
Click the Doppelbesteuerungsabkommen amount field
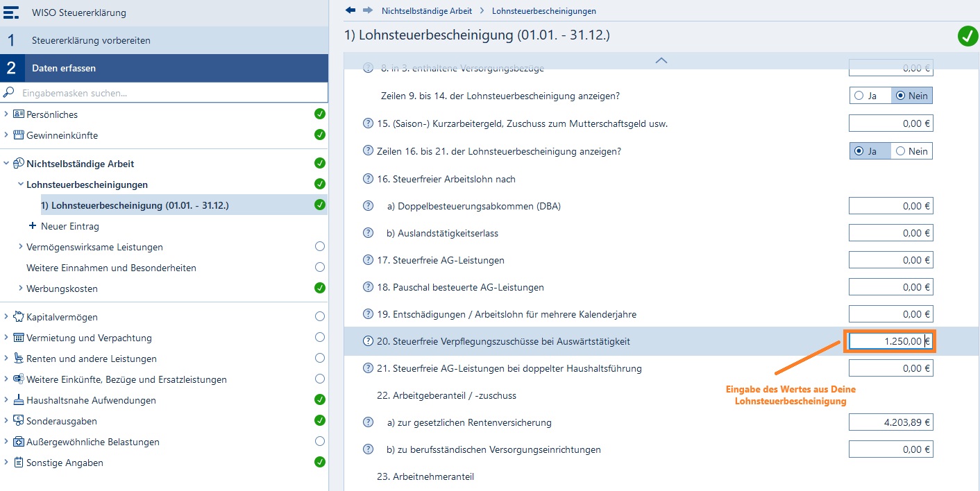(891, 206)
